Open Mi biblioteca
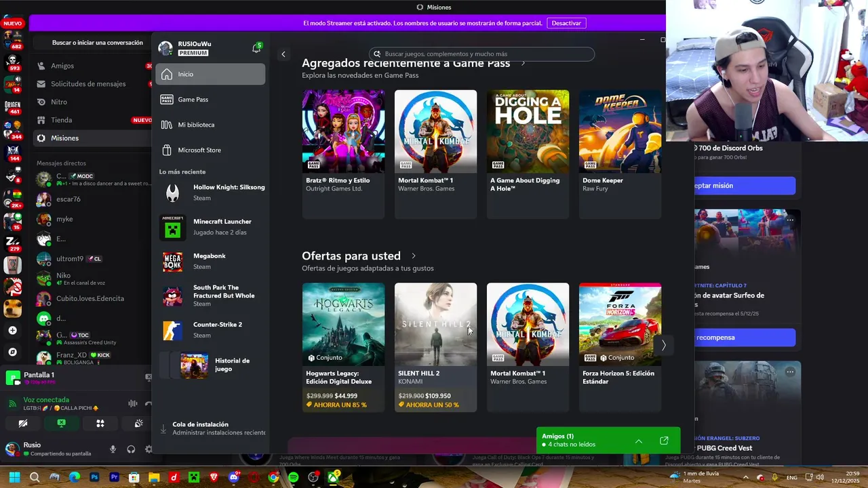 point(210,125)
